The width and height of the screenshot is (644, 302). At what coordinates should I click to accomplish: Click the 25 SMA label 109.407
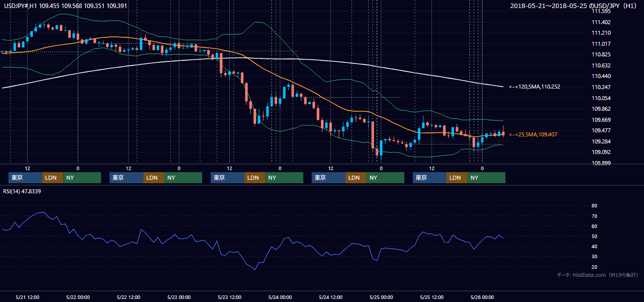(x=533, y=134)
